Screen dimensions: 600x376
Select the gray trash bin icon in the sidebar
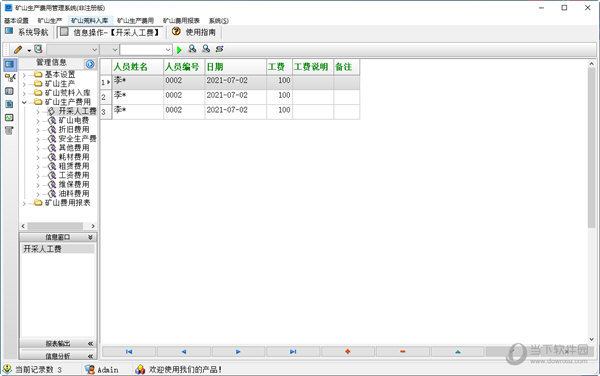click(9, 130)
